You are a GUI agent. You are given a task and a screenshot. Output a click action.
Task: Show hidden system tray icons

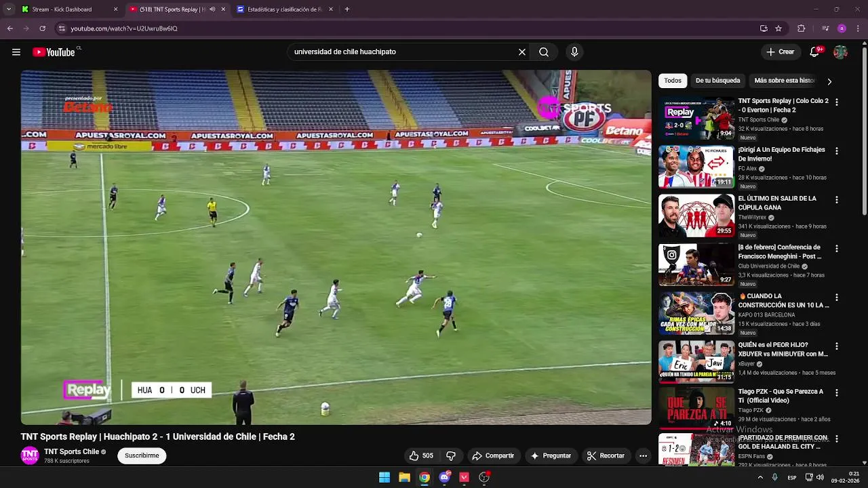click(x=760, y=477)
